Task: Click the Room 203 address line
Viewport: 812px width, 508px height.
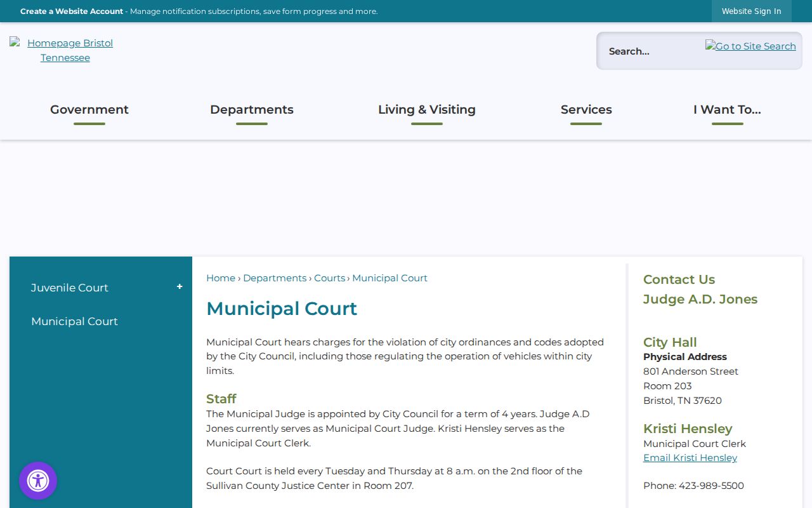Action: (667, 386)
